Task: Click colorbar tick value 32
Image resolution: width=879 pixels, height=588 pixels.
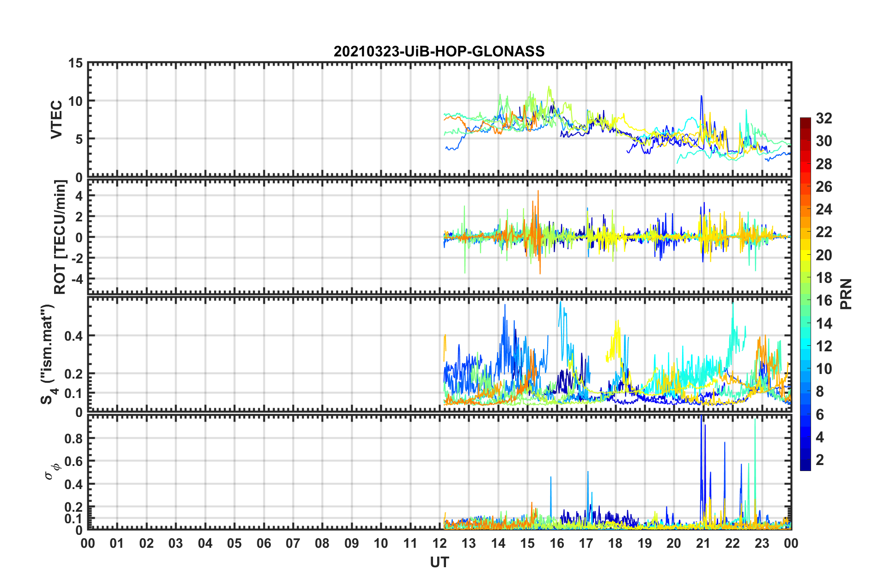Action: (824, 118)
